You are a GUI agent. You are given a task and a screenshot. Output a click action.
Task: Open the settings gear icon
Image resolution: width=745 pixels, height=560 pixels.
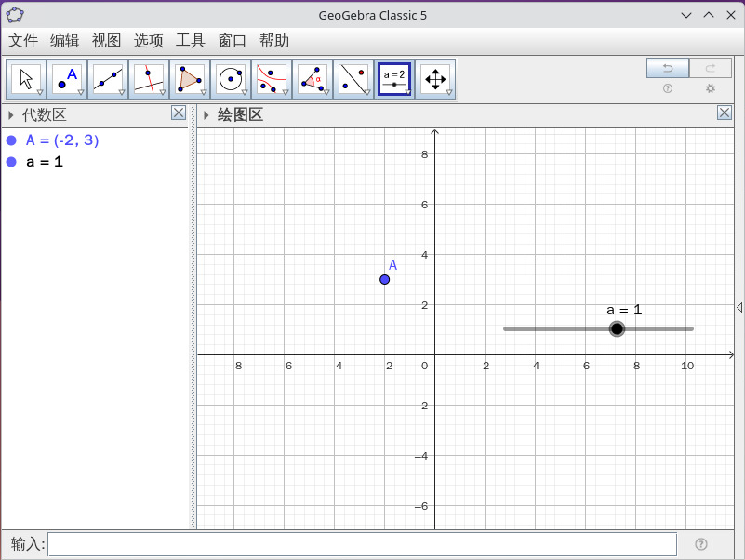coord(711,88)
